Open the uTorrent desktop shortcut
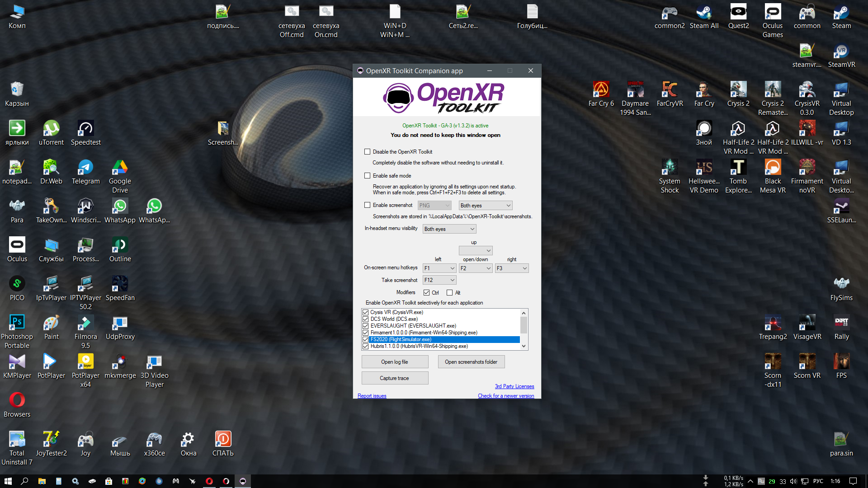Viewport: 868px width, 488px height. click(x=51, y=129)
